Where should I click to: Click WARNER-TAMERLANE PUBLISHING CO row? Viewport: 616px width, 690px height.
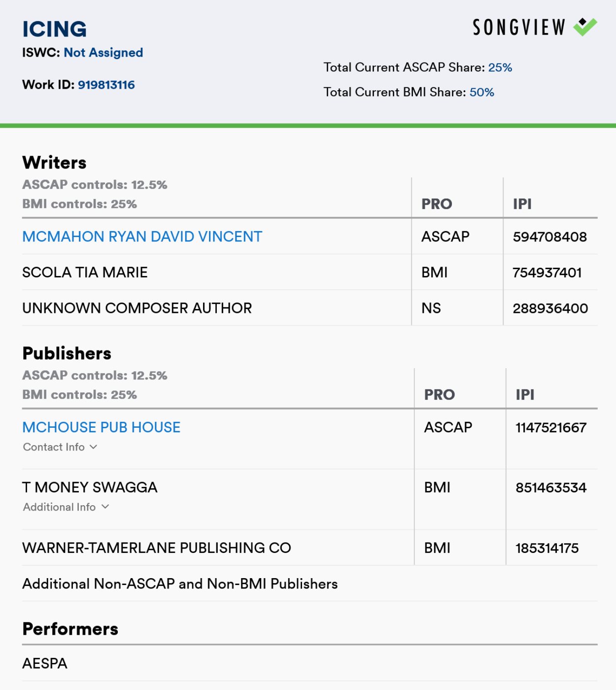coord(156,547)
